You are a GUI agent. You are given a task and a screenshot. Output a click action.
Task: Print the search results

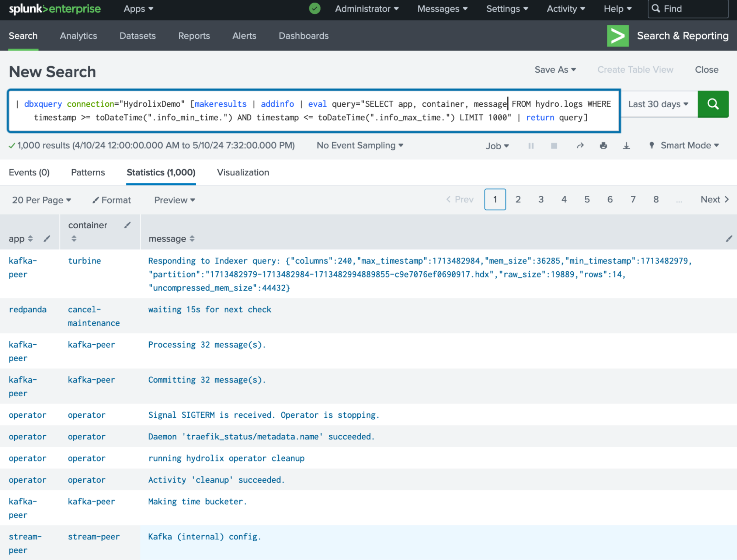pyautogui.click(x=603, y=146)
